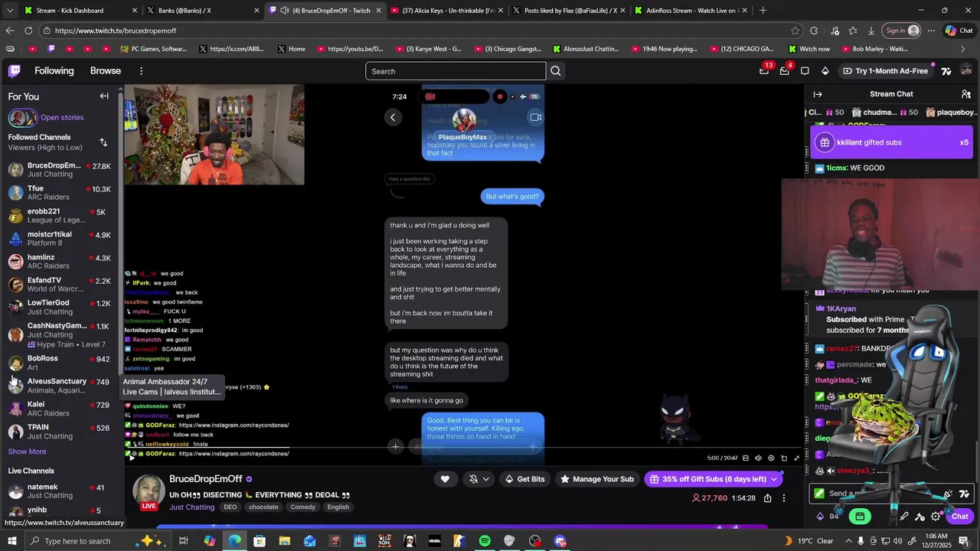Screen dimensions: 980x551
Task: Click the Twitch search magnifier button
Action: click(x=556, y=71)
